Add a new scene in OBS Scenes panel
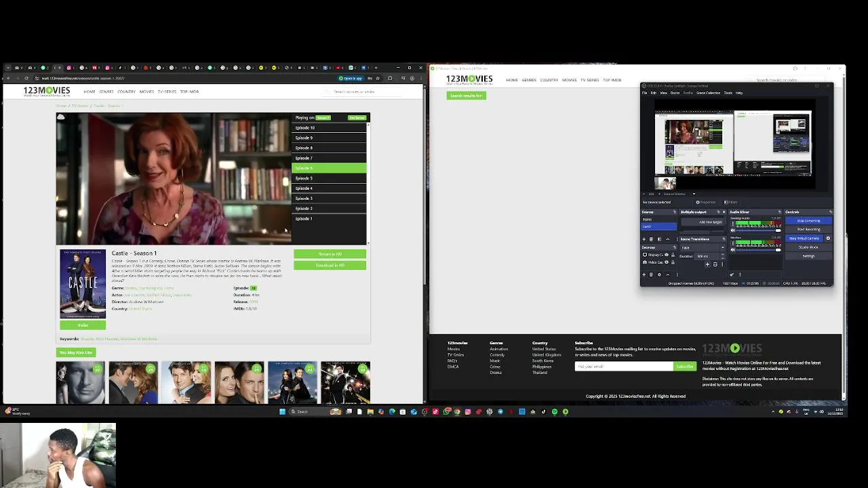 (x=644, y=239)
